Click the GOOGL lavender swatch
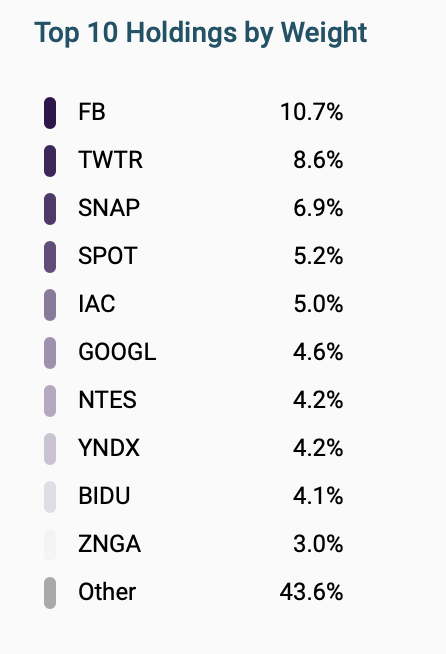Screen dimensions: 446x654 [x=50, y=353]
